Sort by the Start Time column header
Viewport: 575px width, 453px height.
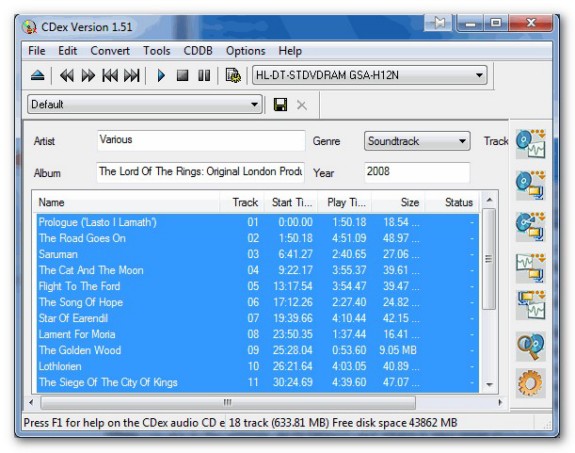[291, 202]
